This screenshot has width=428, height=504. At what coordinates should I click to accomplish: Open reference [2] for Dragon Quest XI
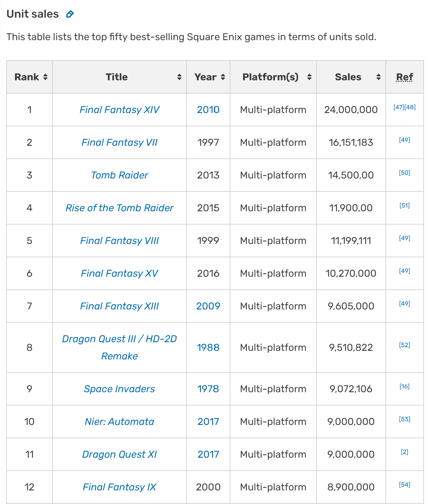coord(405,452)
